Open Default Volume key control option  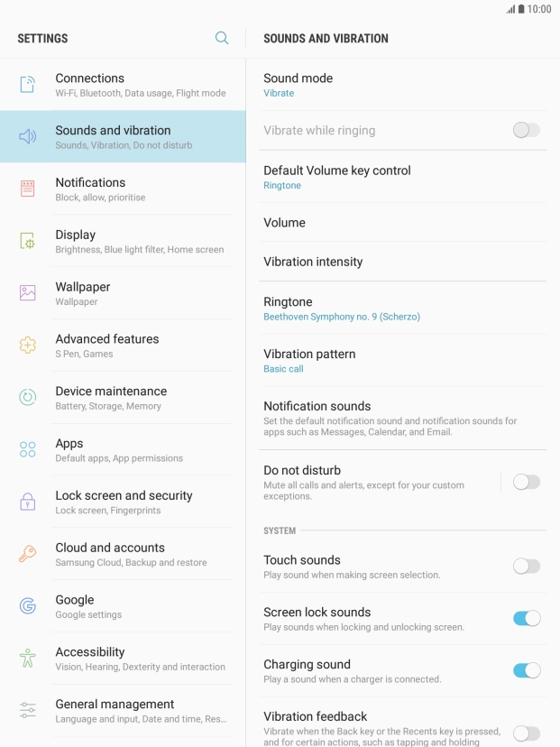pos(403,177)
